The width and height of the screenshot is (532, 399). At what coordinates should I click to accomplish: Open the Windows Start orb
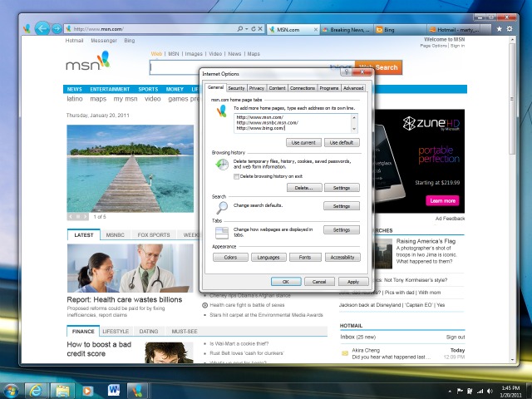pyautogui.click(x=11, y=391)
